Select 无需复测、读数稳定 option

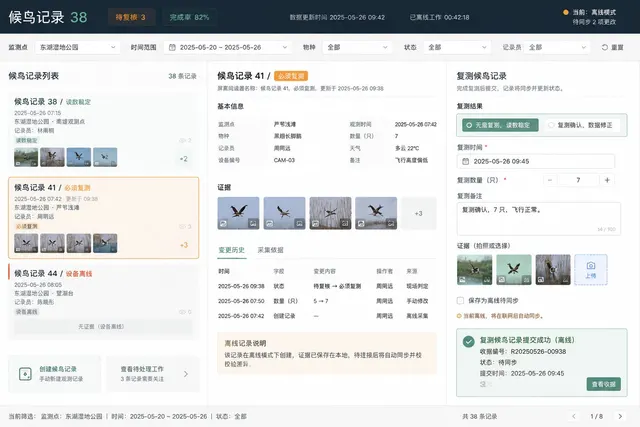[500, 125]
